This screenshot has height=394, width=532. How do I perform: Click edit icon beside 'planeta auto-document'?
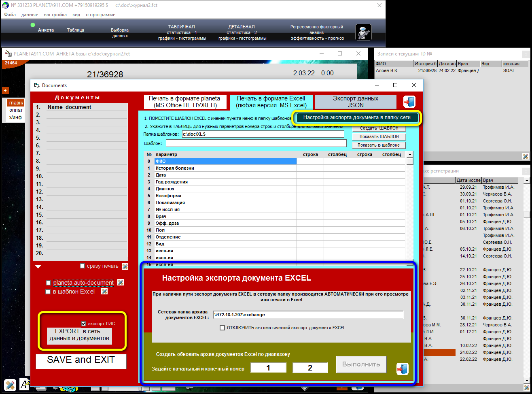coord(120,282)
